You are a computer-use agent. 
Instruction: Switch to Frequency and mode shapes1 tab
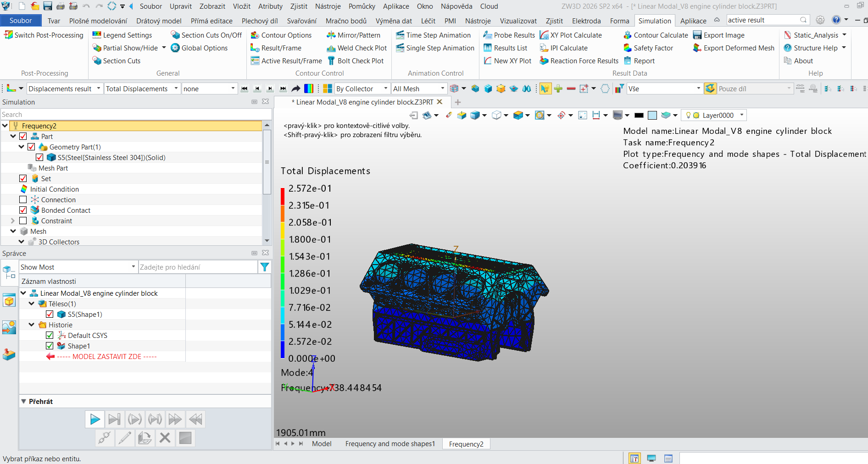tap(390, 444)
